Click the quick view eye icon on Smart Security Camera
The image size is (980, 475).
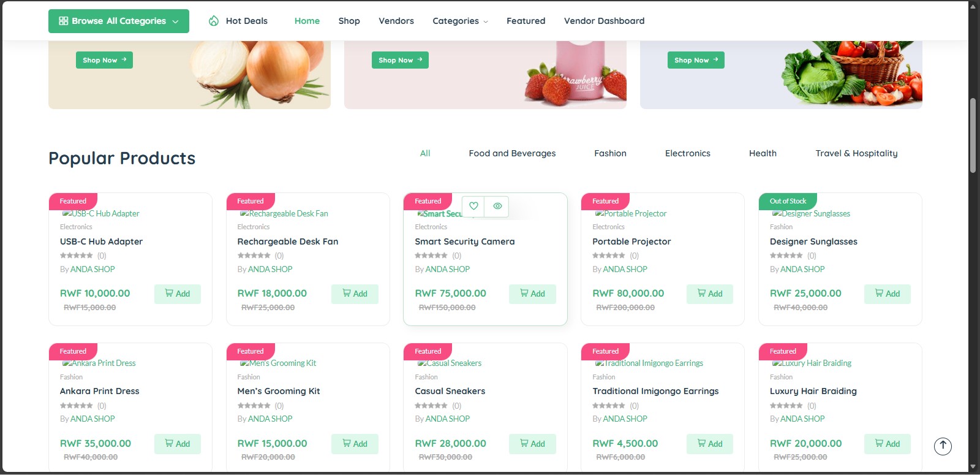pos(497,207)
